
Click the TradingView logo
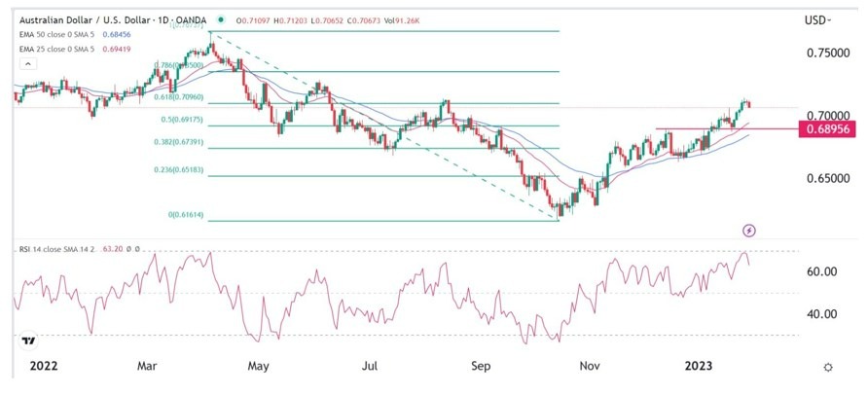(x=28, y=340)
